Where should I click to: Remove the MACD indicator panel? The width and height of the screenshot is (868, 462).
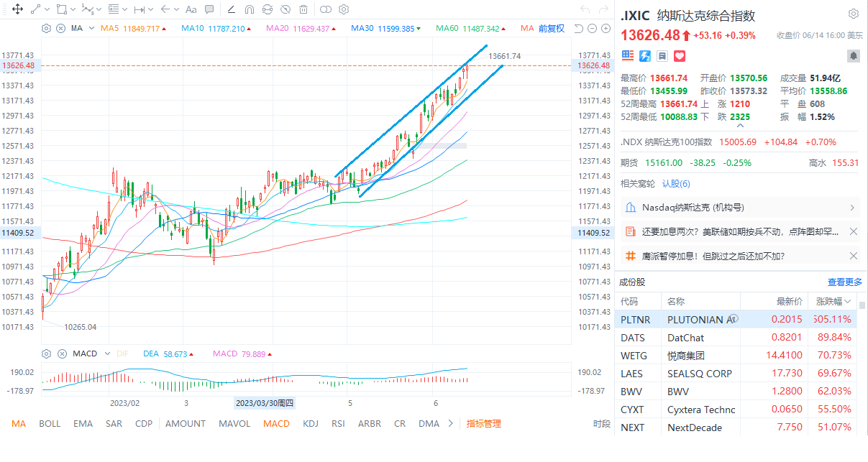[x=61, y=354]
